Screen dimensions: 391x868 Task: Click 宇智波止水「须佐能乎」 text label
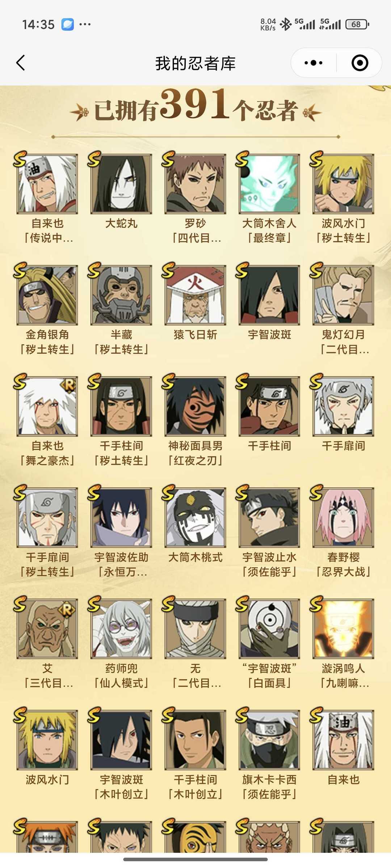pos(269,565)
